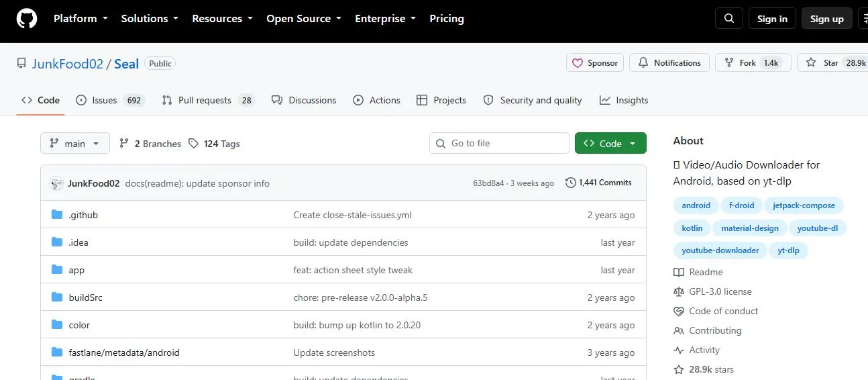The image size is (868, 380).
Task: Open commit message 'docs(readme): update sponsor info'
Action: 197,183
